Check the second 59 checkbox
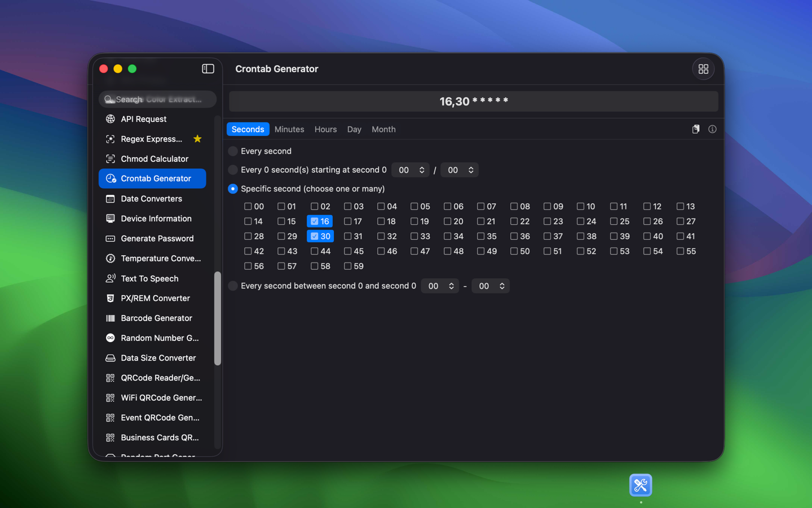This screenshot has height=508, width=812. [x=348, y=266]
